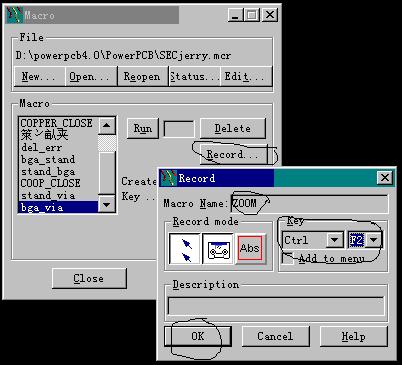Select stand_via in the macro list
This screenshot has width=402, height=365.
[x=58, y=195]
